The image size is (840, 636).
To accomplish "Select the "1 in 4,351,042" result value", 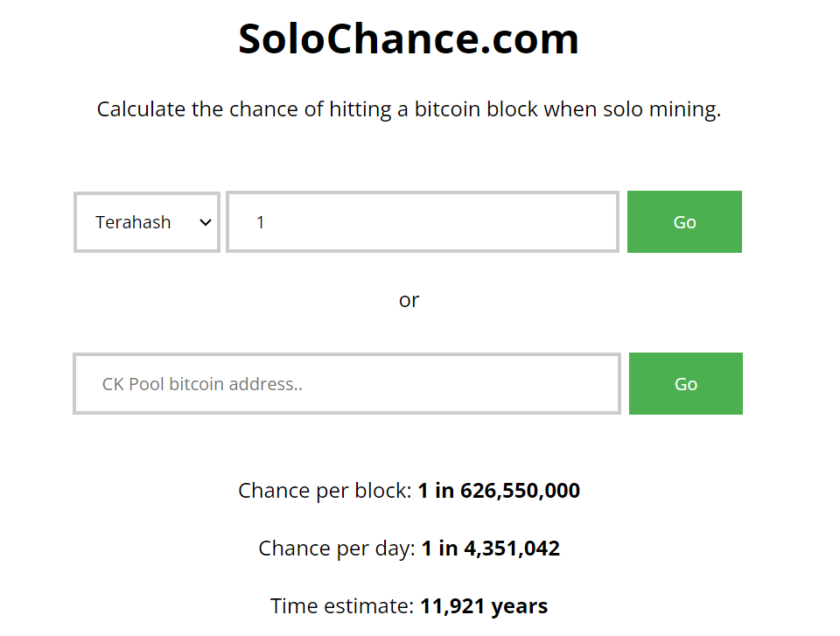I will 490,549.
